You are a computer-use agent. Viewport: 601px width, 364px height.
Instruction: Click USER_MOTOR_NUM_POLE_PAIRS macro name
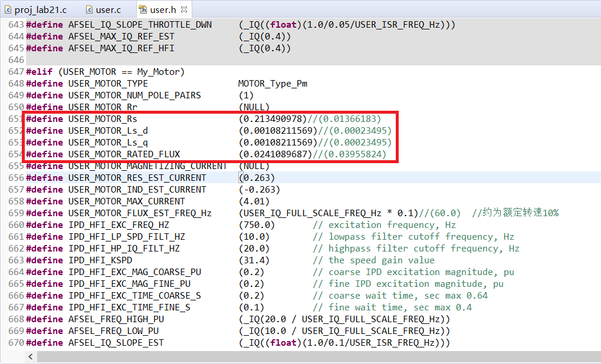134,95
